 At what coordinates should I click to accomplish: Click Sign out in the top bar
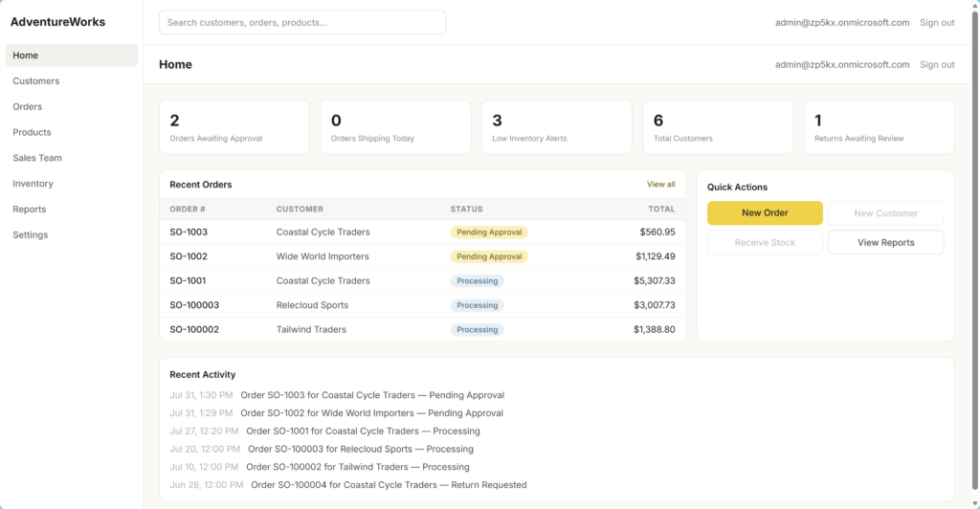point(937,22)
